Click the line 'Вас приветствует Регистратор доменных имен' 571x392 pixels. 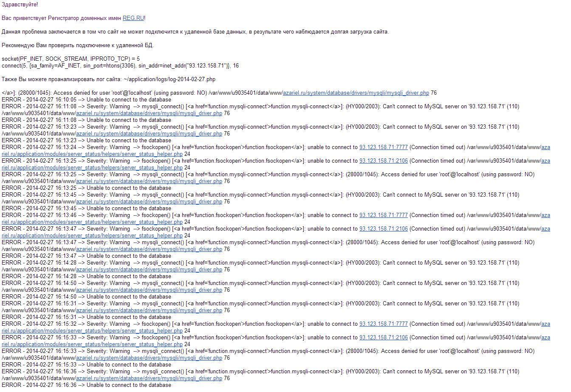(62, 18)
